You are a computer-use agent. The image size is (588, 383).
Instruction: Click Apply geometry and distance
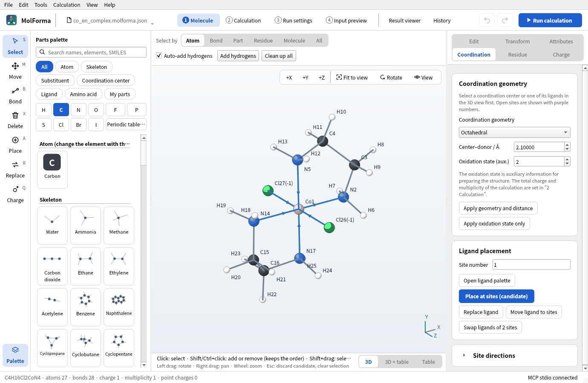498,208
